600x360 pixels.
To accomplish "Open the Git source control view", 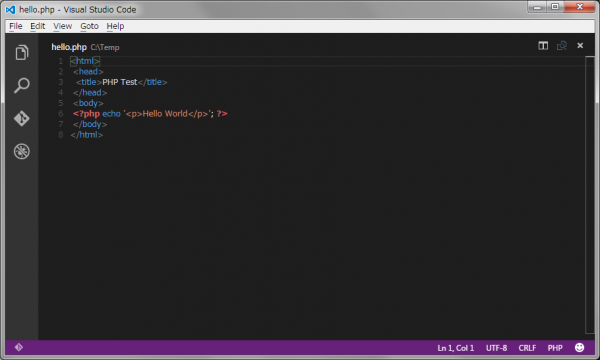I will click(22, 118).
